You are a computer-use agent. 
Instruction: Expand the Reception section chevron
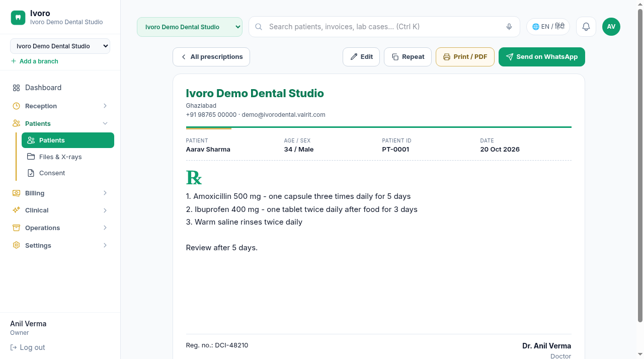[x=105, y=106]
